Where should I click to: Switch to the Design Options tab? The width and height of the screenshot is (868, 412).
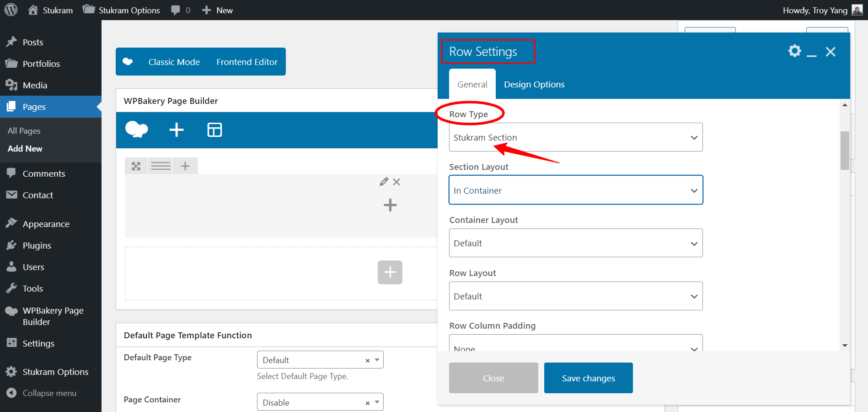coord(534,84)
